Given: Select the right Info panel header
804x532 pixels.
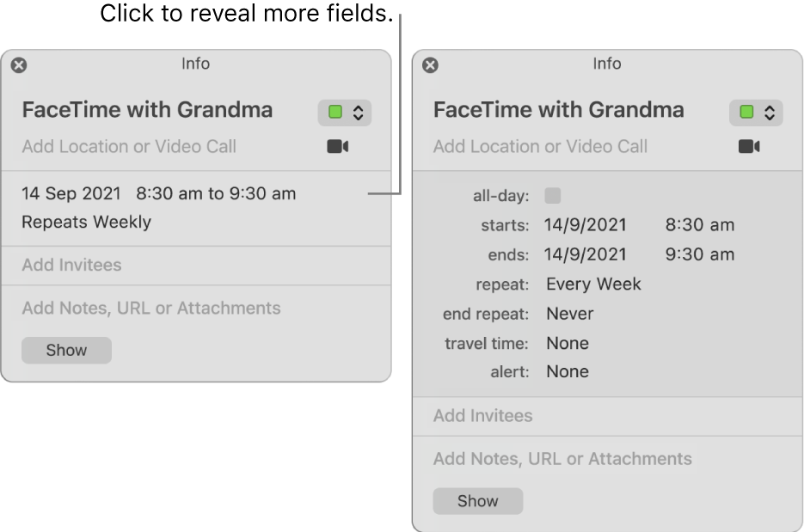Looking at the screenshot, I should [x=607, y=64].
